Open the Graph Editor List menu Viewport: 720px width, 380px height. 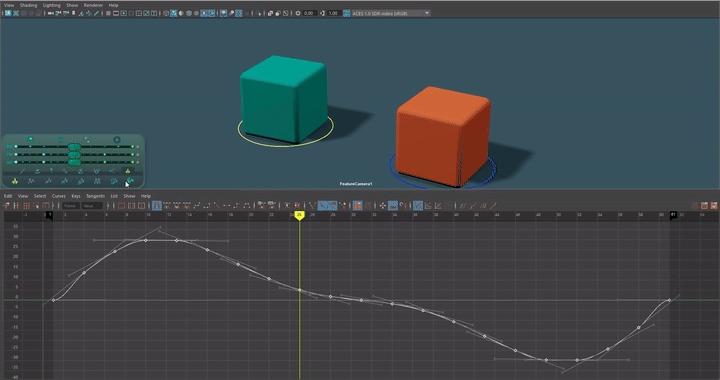[x=114, y=196]
